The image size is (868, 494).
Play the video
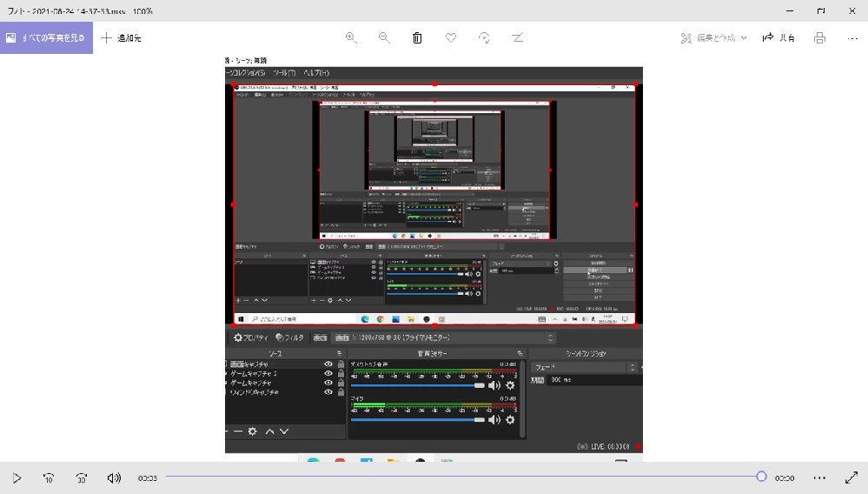(x=17, y=478)
